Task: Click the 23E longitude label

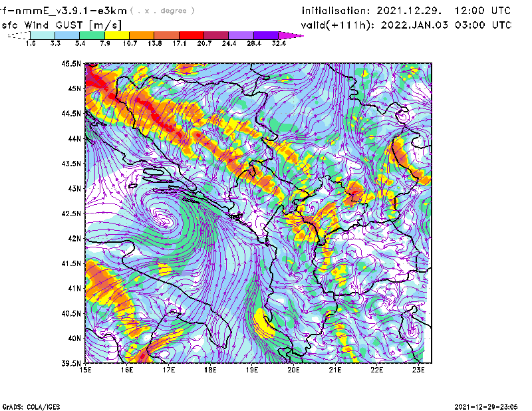Action: tap(418, 370)
